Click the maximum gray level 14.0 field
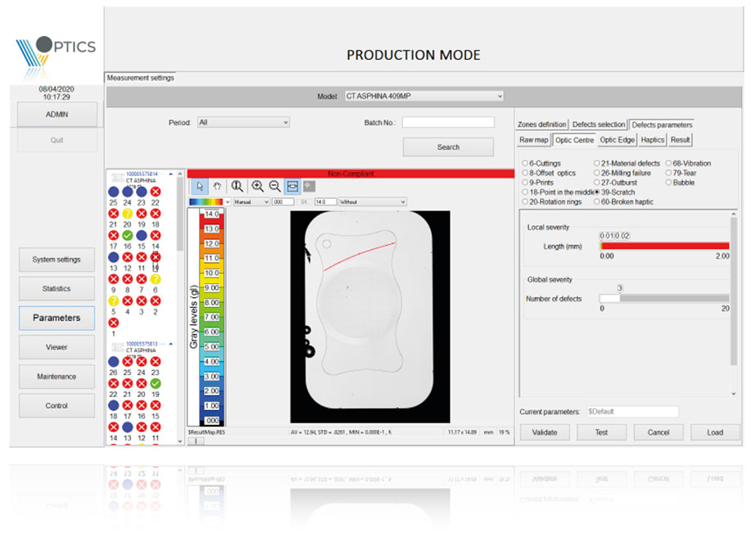 pos(325,202)
